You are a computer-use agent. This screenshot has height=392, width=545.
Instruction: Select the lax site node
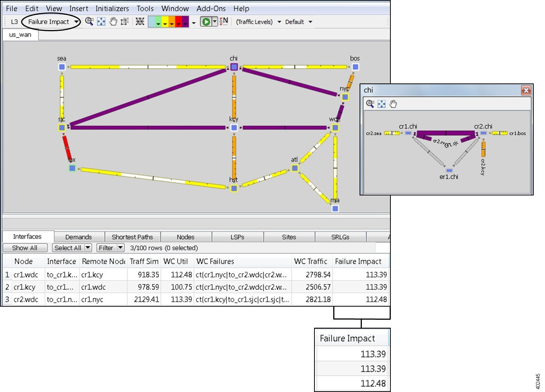72,168
